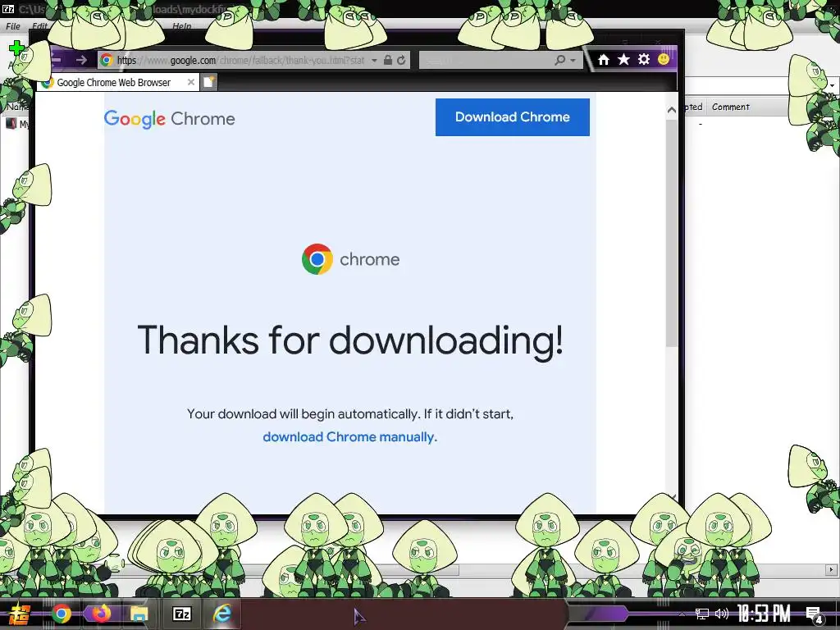
Task: Open a new tab with the blank tab button
Action: click(209, 82)
